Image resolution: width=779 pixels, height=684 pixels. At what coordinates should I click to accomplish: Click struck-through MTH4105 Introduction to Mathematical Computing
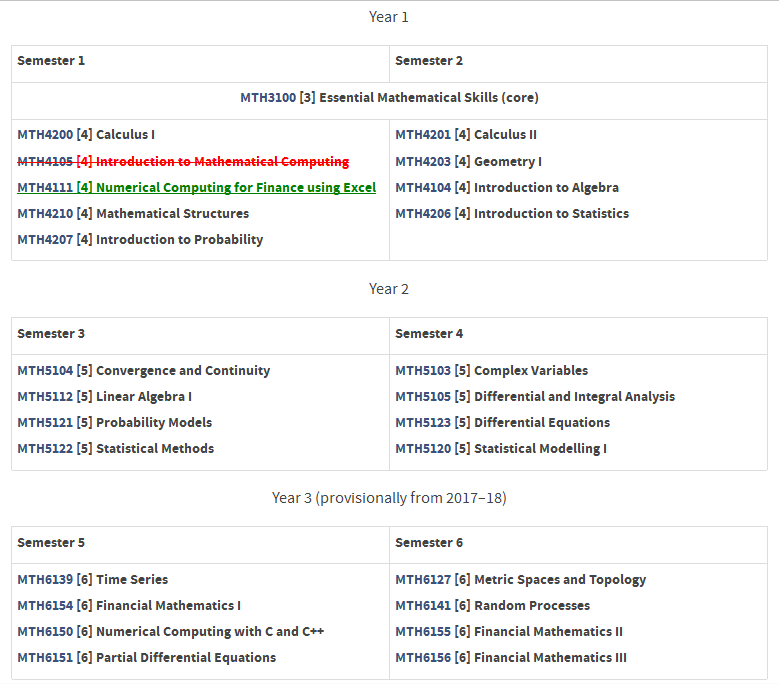[183, 161]
